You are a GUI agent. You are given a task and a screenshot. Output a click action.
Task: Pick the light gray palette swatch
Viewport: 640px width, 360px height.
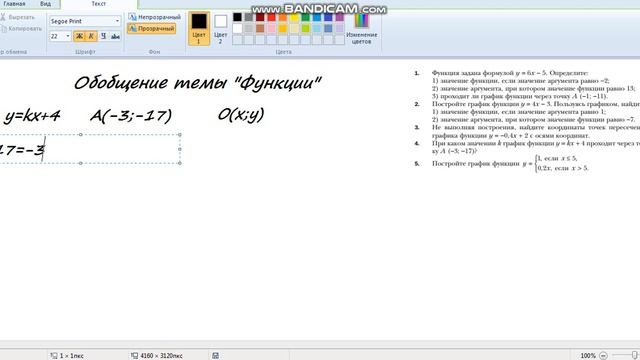(x=249, y=29)
